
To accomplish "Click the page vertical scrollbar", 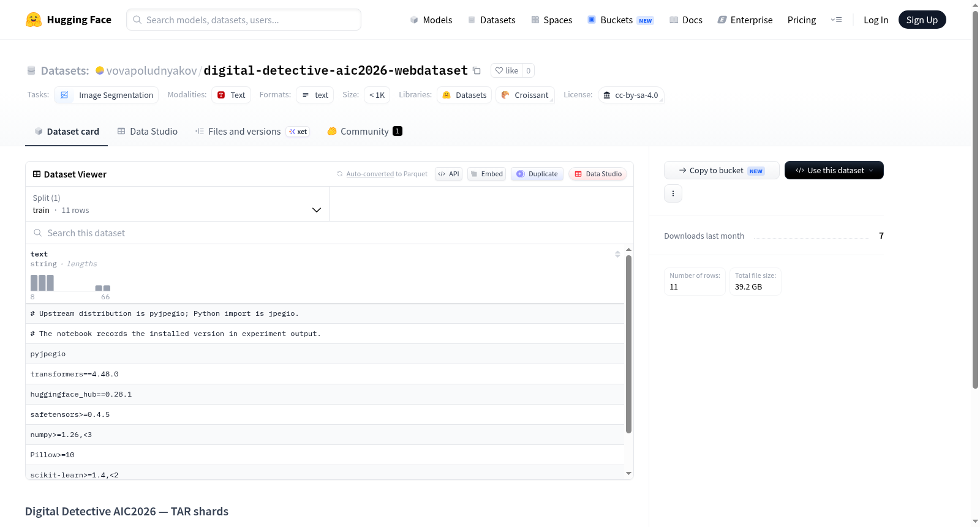I will click(x=975, y=200).
